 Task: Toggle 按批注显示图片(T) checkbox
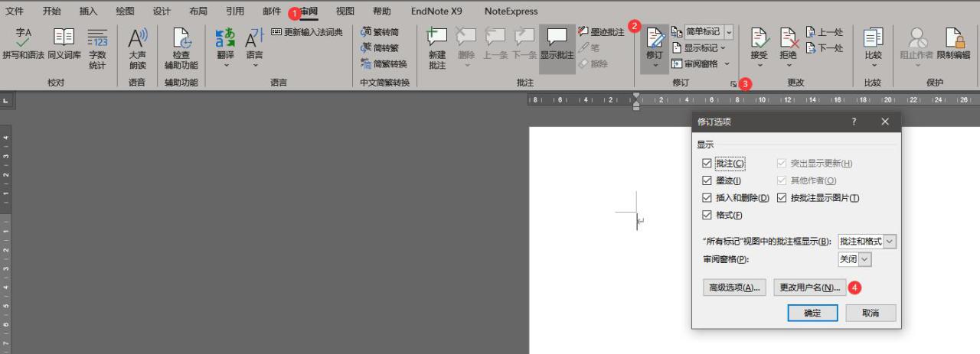[x=782, y=198]
